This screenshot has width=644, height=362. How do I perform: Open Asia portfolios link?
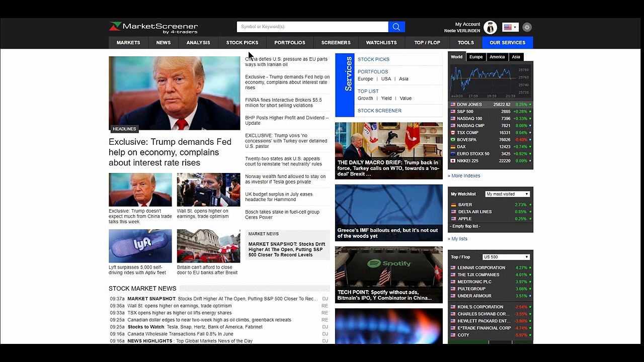click(x=404, y=79)
